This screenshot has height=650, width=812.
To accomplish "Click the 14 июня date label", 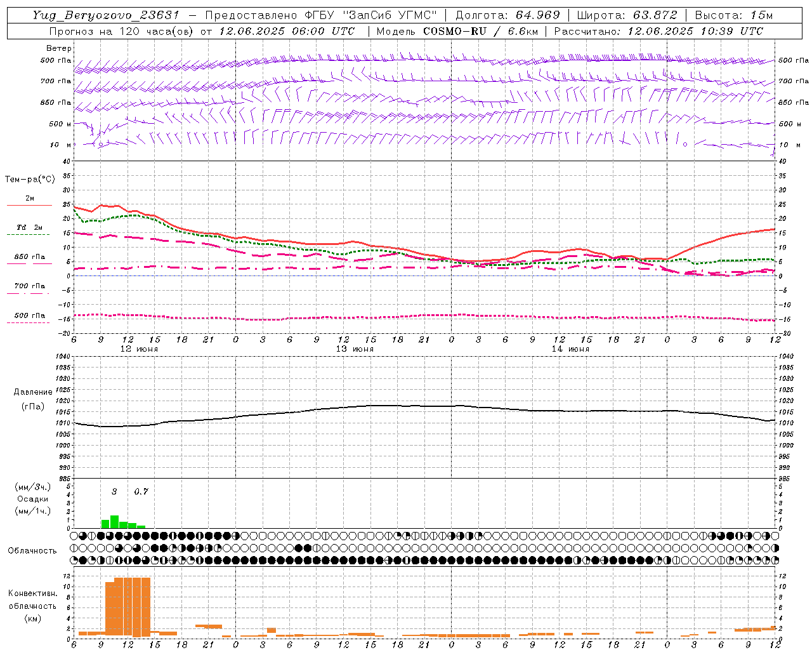I will click(570, 349).
